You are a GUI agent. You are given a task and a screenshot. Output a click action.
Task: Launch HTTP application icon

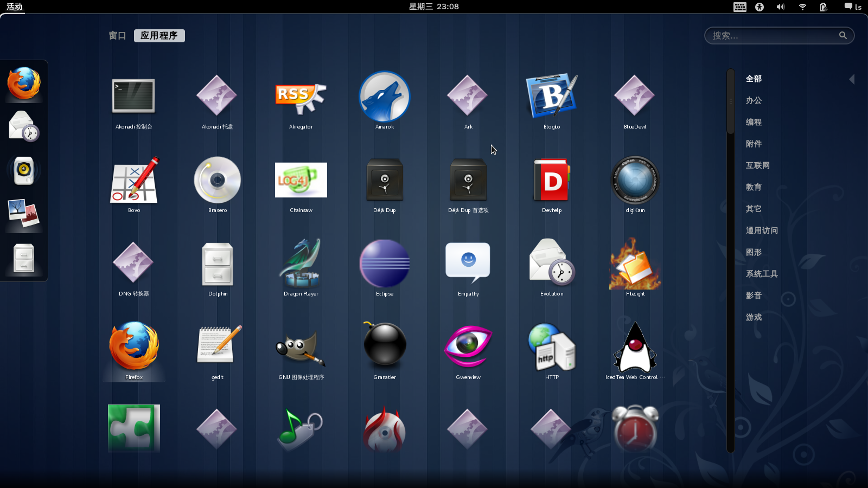551,351
